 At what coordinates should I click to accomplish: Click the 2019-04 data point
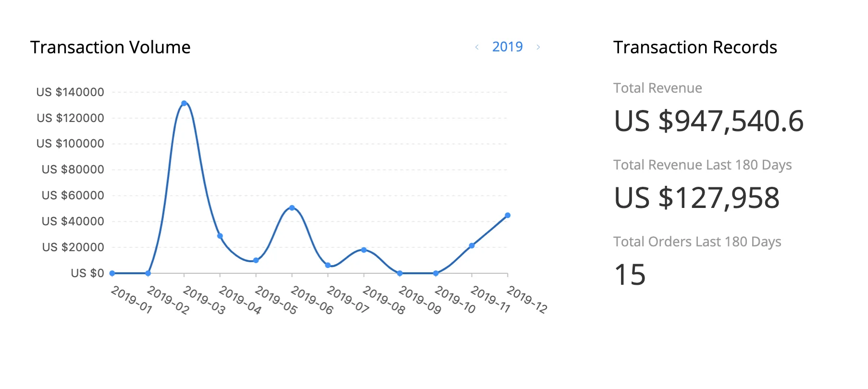pos(220,236)
